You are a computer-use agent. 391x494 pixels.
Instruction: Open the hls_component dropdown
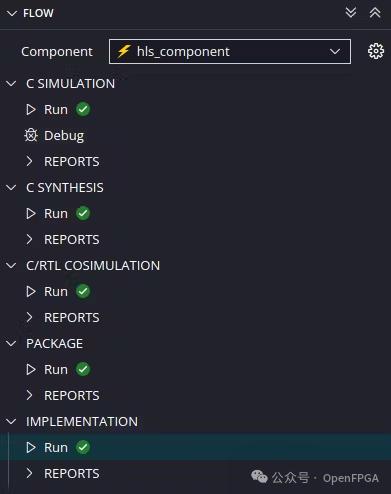tap(230, 51)
